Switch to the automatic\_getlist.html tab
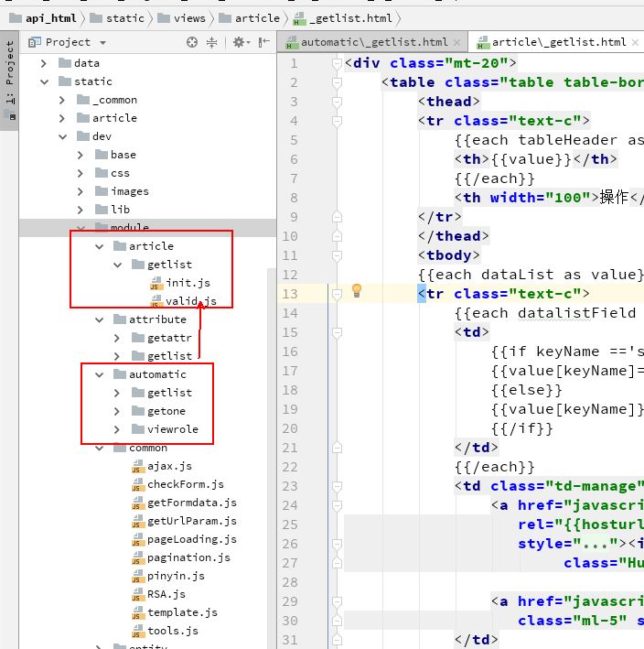This screenshot has height=649, width=644. [x=373, y=42]
